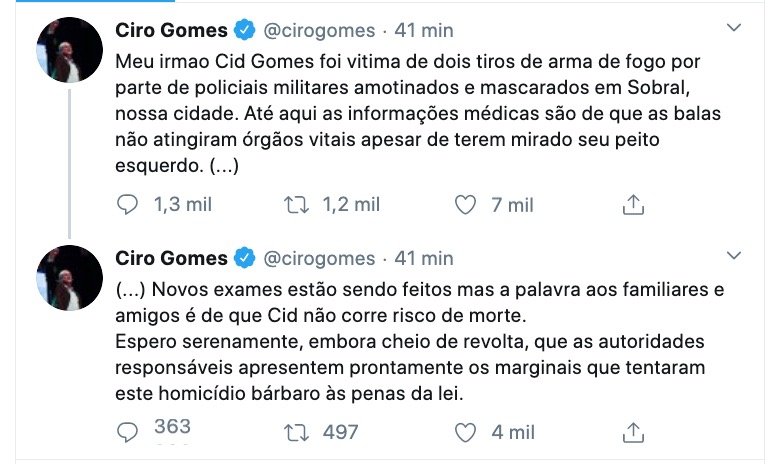Share the second tweet
The image size is (778, 464).
click(x=632, y=432)
